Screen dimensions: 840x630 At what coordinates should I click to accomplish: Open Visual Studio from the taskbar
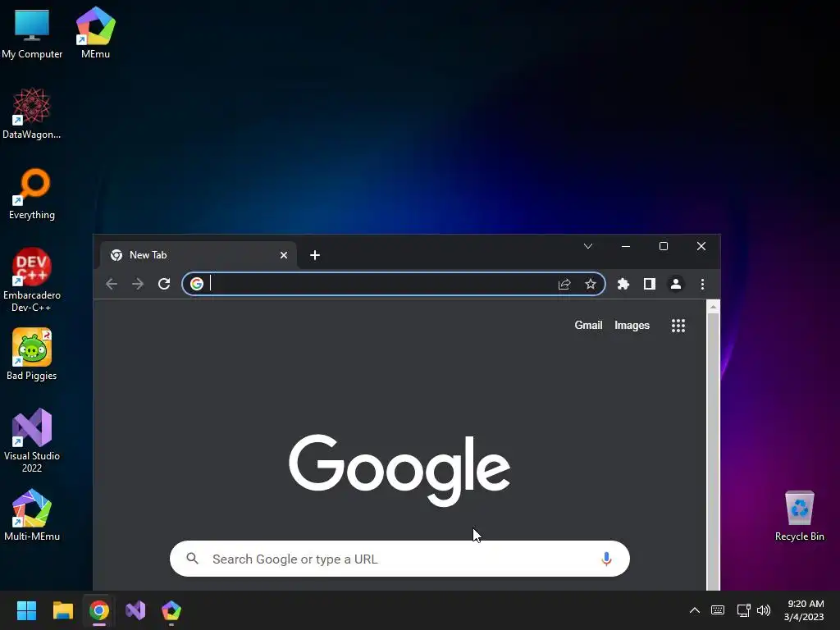click(135, 610)
